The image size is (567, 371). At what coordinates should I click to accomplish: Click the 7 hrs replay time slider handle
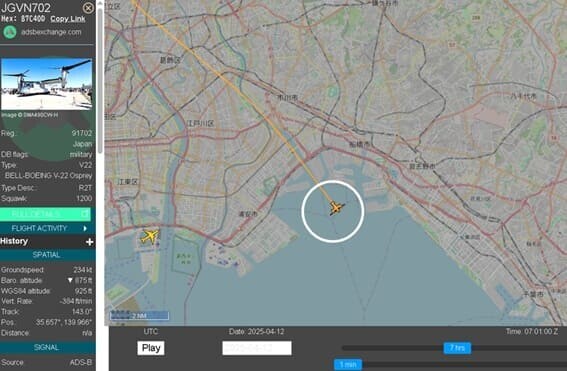[457, 348]
